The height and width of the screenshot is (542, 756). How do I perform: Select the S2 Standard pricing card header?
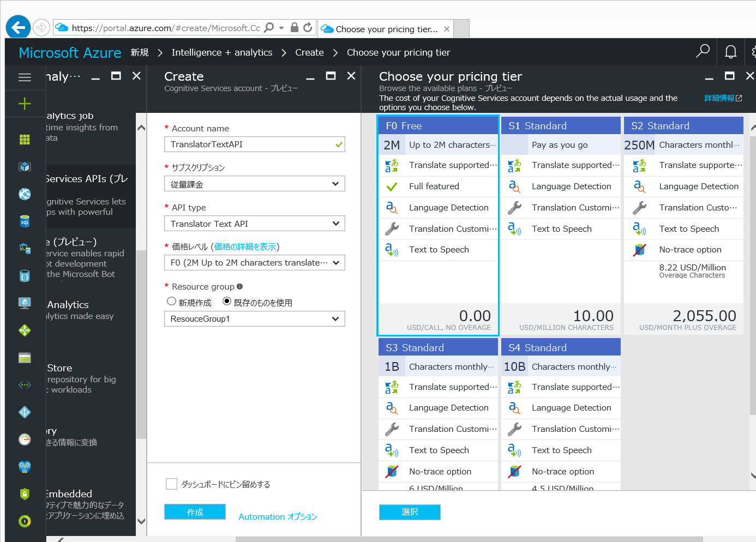[x=683, y=126]
